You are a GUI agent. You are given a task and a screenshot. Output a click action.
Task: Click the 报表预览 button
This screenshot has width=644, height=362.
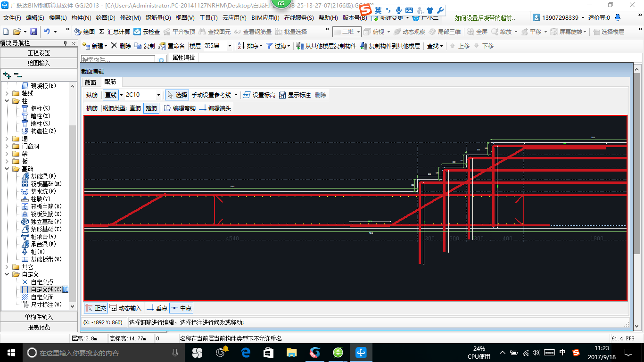pyautogui.click(x=39, y=327)
